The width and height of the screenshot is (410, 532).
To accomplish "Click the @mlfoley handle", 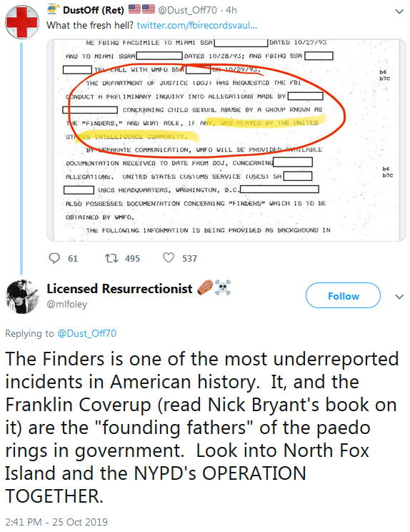I will pyautogui.click(x=66, y=304).
